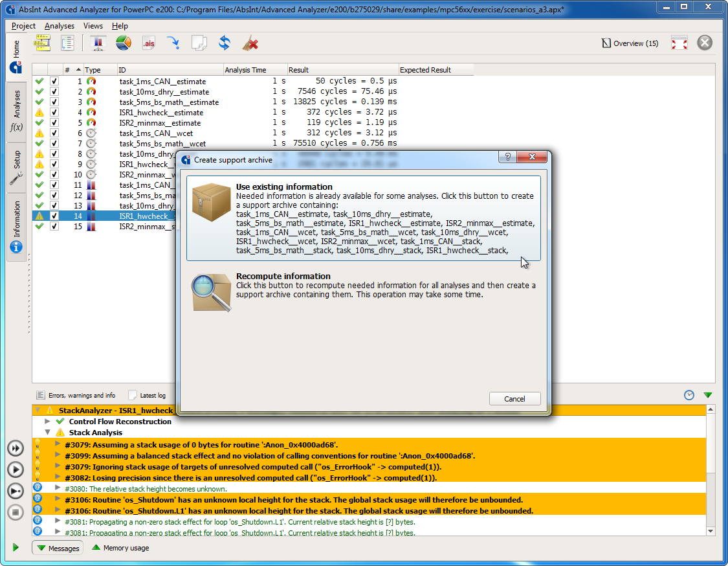Image resolution: width=728 pixels, height=566 pixels.
Task: Expand message #3106 Routine 'os_Shutdown.L1'
Action: click(x=57, y=510)
